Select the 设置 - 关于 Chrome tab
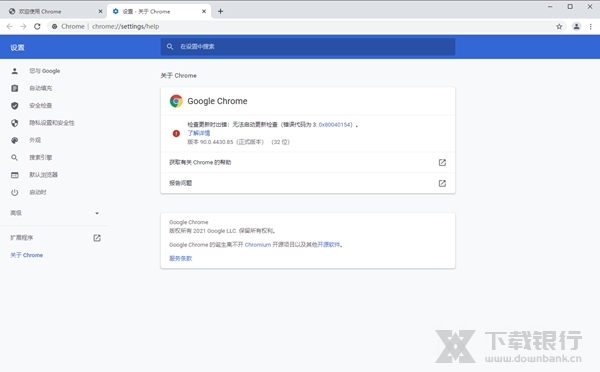Viewport: 600px width, 372px height. (x=159, y=11)
